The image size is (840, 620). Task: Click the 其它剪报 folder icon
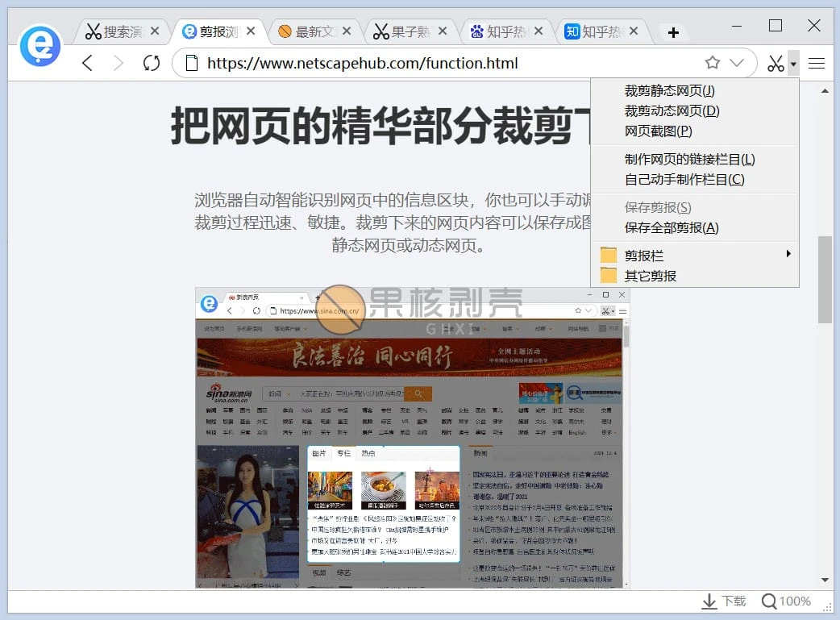click(x=608, y=276)
